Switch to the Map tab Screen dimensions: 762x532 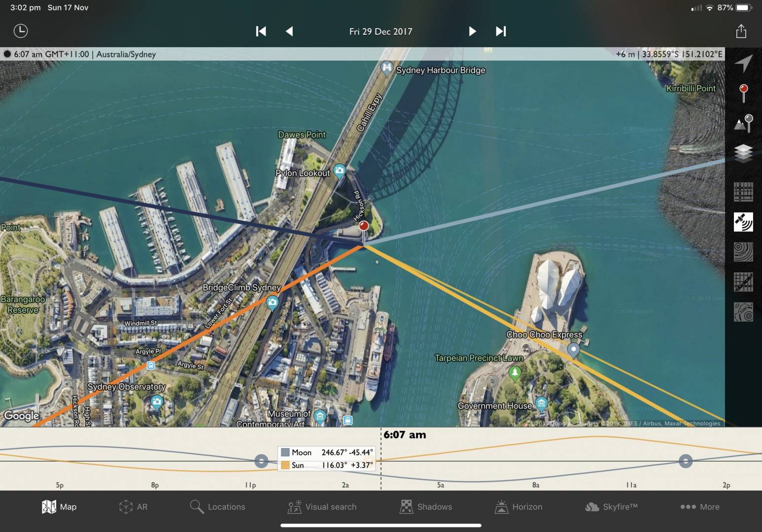59,507
